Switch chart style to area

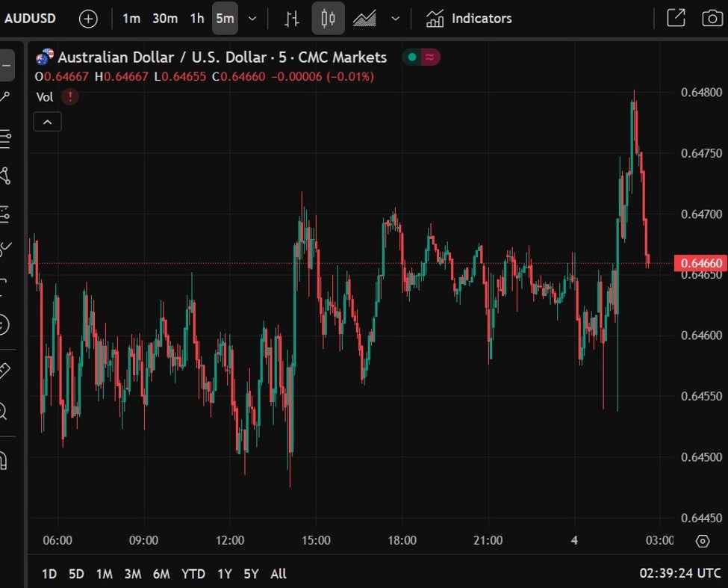[364, 19]
